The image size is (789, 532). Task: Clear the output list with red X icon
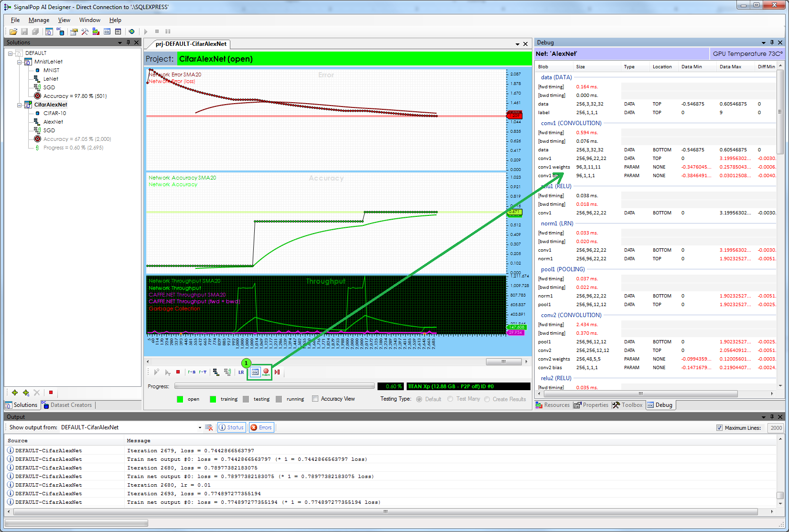209,427
